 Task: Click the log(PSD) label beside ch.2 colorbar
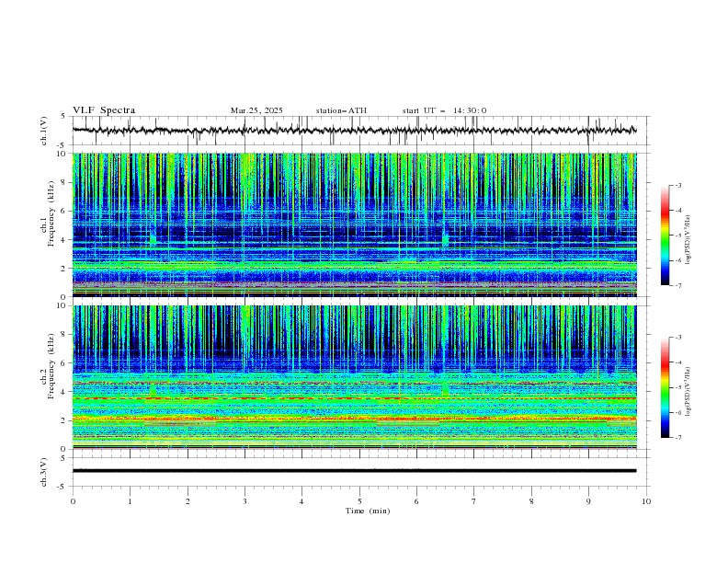[688, 392]
